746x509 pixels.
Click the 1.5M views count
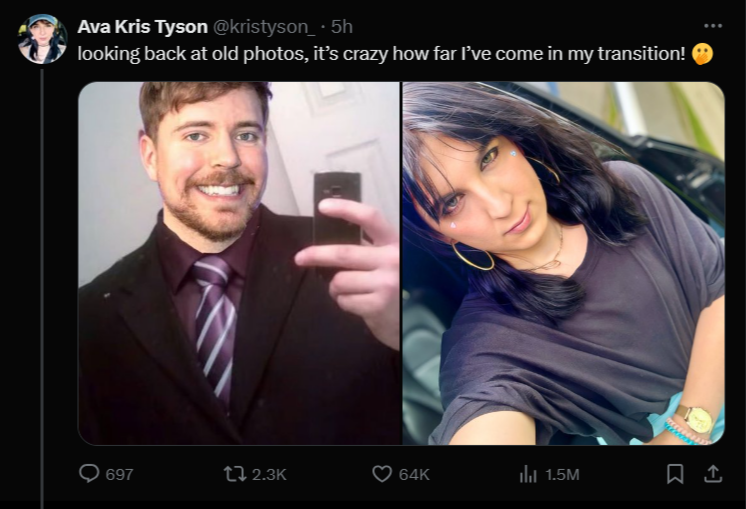[562, 474]
